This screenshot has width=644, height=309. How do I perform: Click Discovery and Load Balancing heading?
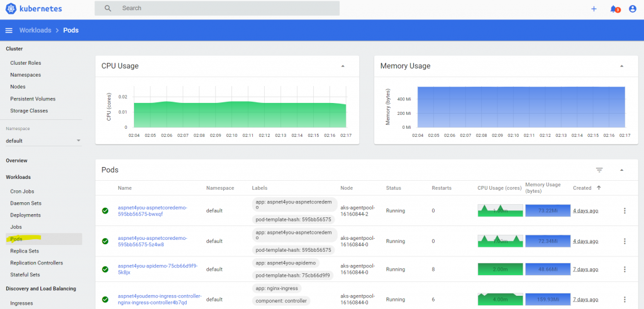coord(41,288)
